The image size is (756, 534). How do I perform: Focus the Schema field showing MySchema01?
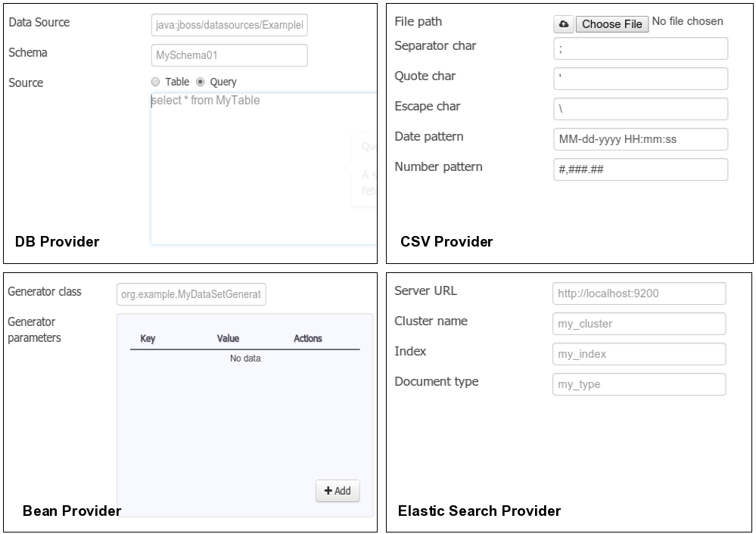[229, 54]
